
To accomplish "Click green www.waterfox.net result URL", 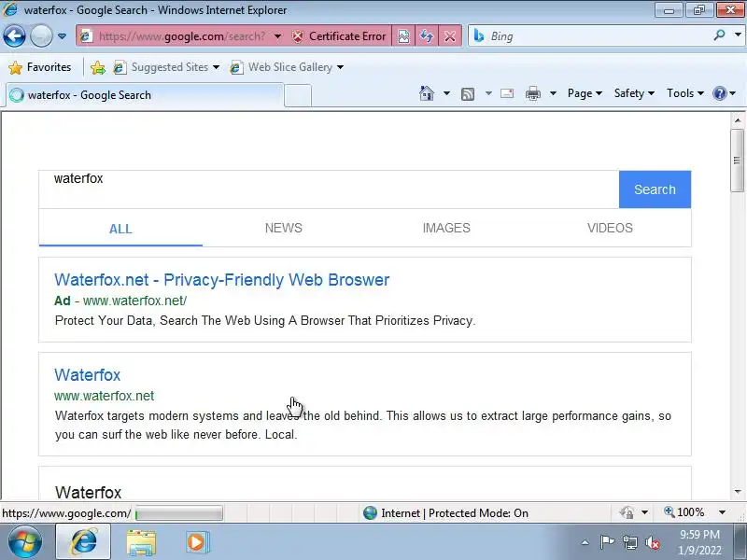I will click(x=105, y=396).
